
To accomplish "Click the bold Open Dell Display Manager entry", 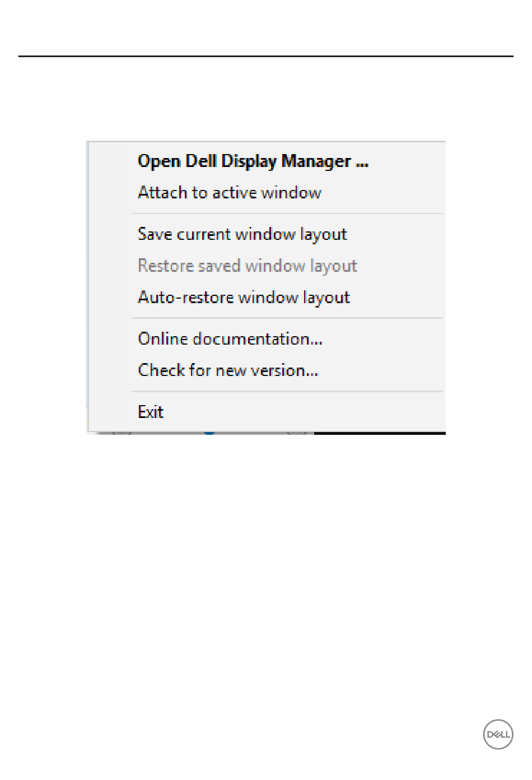I will (x=253, y=161).
